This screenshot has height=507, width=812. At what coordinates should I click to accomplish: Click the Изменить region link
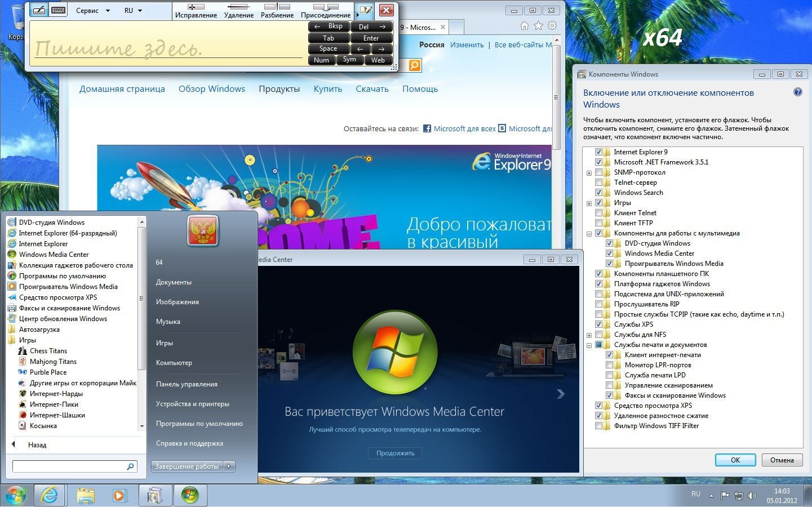tap(467, 45)
